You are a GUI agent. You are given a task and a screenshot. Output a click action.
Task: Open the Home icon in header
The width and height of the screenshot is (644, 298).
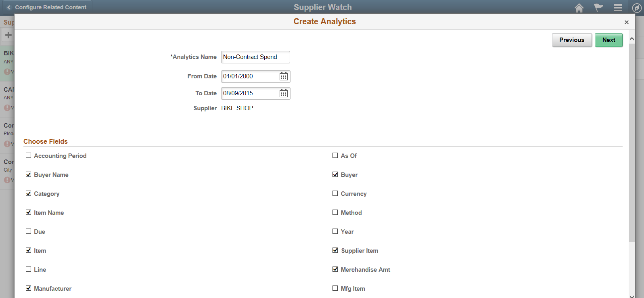(579, 8)
